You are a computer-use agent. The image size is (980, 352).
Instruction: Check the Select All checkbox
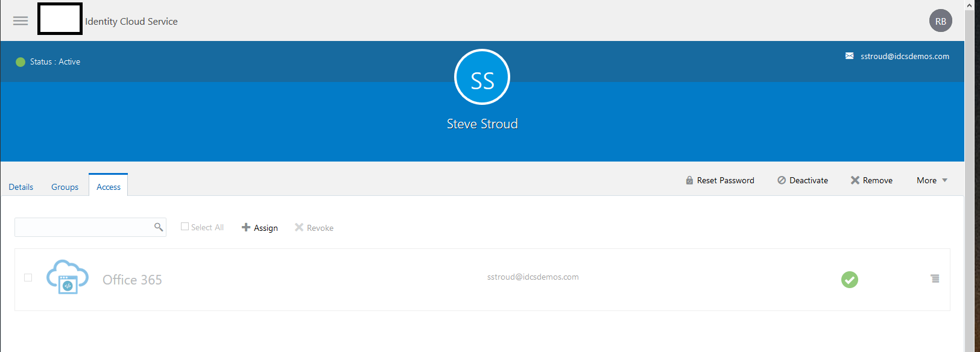[185, 227]
